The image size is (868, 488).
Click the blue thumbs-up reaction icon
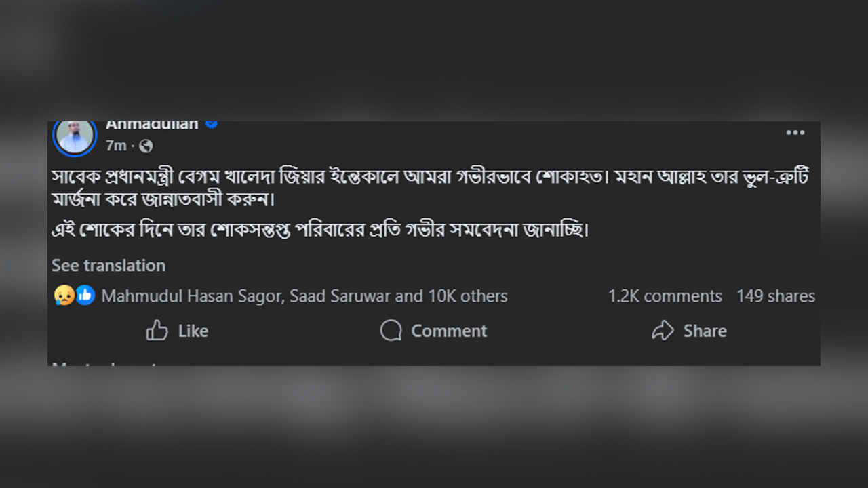(x=85, y=296)
